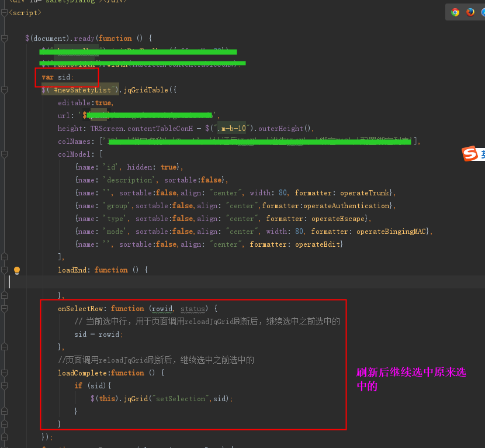Viewport: 485px width, 448px height.
Task: Collapse the loadComplete function block
Action: [4, 373]
